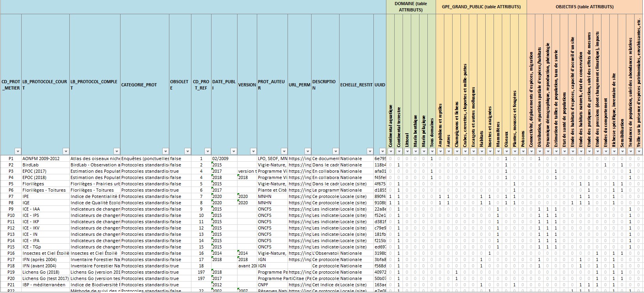644x293 pixels.
Task: Click the P7 protocol code cell
Action: [11, 196]
